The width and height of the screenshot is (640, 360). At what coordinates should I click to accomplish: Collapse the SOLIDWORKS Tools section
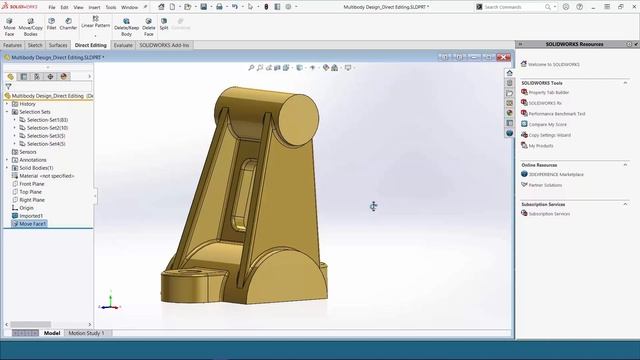[625, 83]
